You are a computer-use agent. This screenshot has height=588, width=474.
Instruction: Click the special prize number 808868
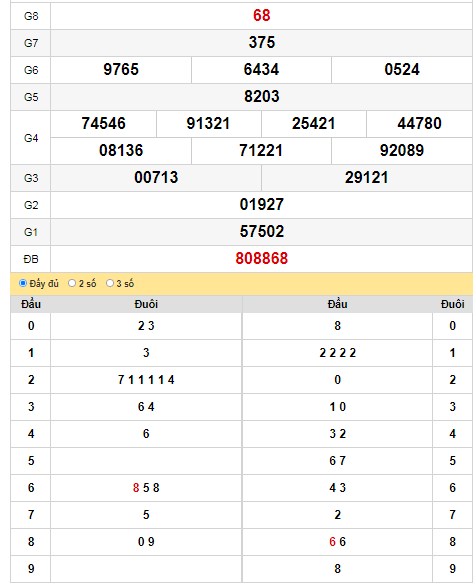pyautogui.click(x=261, y=258)
